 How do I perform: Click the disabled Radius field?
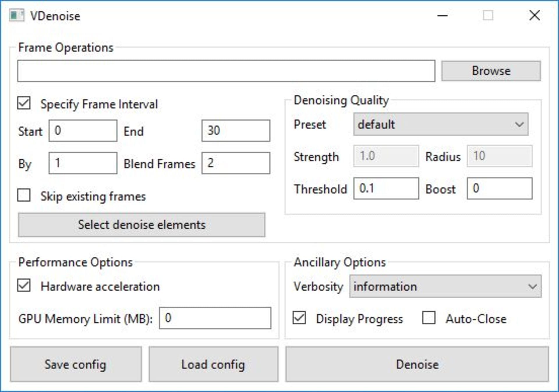pos(500,156)
